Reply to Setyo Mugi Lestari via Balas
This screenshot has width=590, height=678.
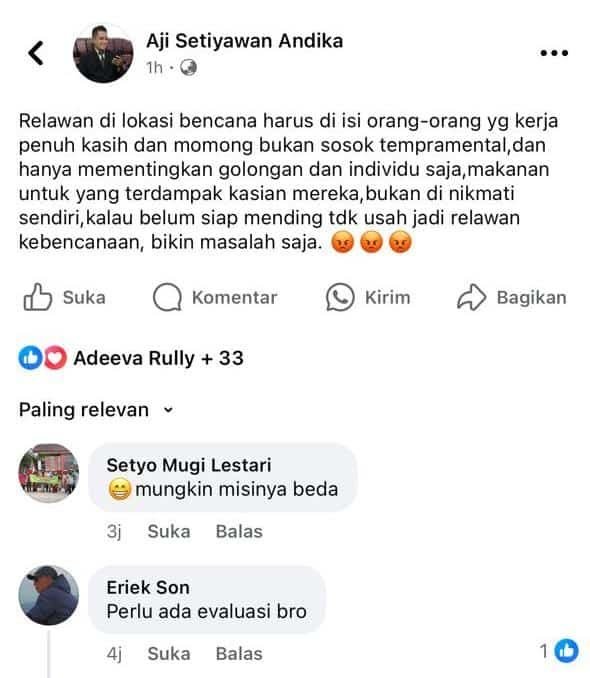(239, 531)
